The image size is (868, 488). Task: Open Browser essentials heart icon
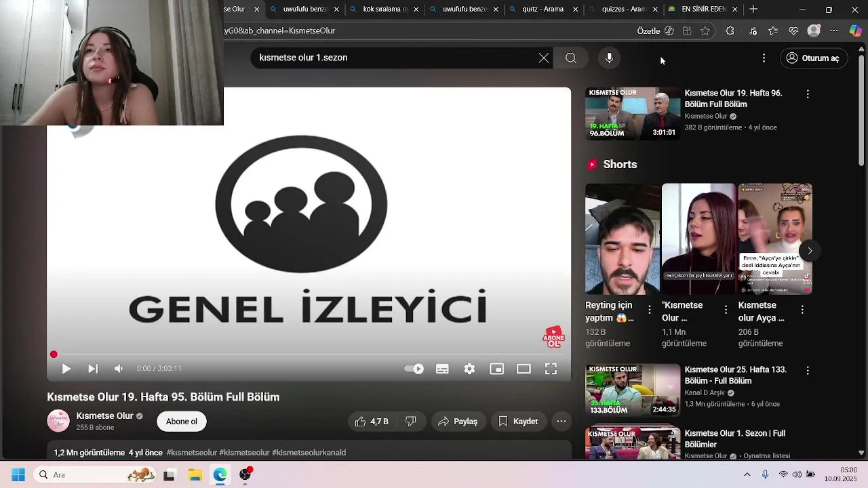point(793,30)
